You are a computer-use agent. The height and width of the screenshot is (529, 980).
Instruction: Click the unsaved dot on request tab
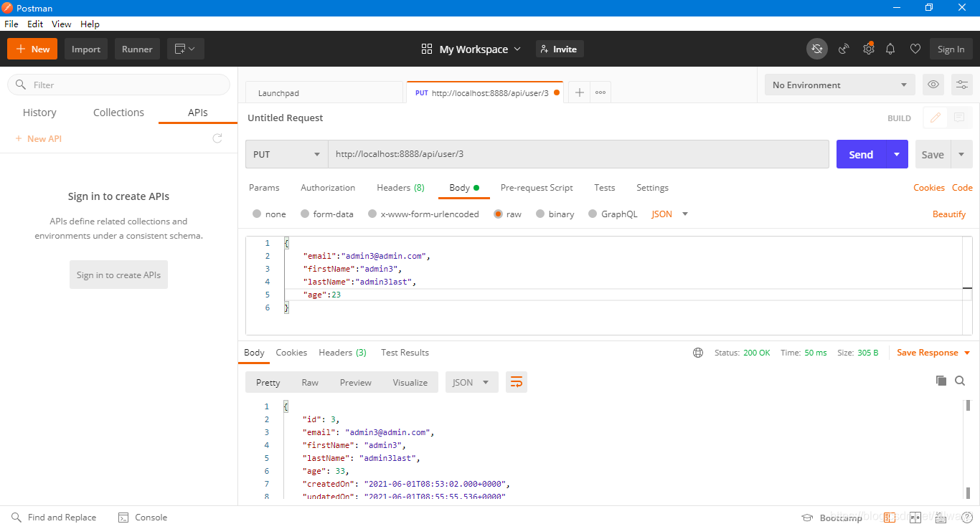point(557,92)
